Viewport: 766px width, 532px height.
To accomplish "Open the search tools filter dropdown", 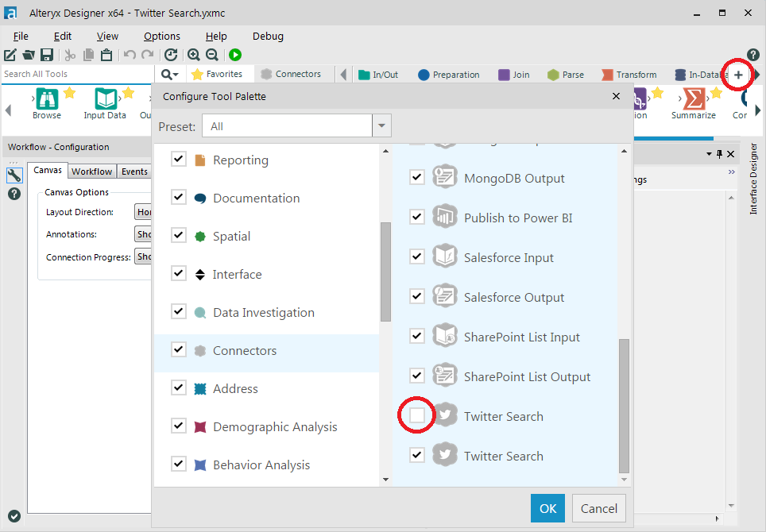I will tap(168, 73).
